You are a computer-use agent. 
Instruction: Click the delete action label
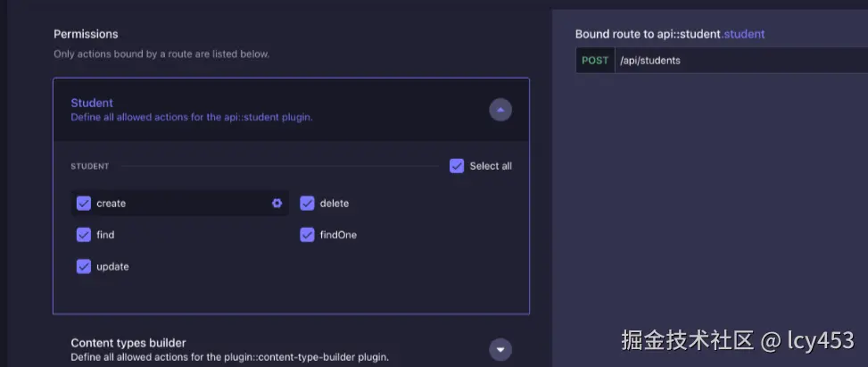tap(335, 204)
